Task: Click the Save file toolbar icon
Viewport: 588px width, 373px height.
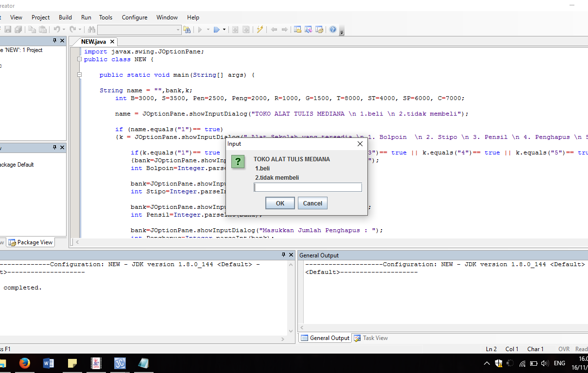Action: pyautogui.click(x=8, y=30)
